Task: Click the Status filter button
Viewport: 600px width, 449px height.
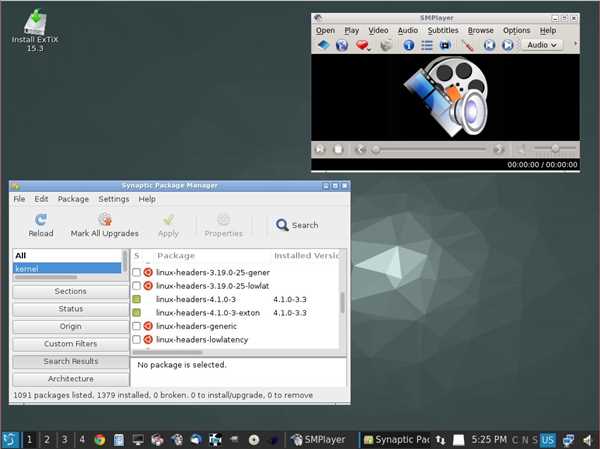Action: click(x=70, y=309)
